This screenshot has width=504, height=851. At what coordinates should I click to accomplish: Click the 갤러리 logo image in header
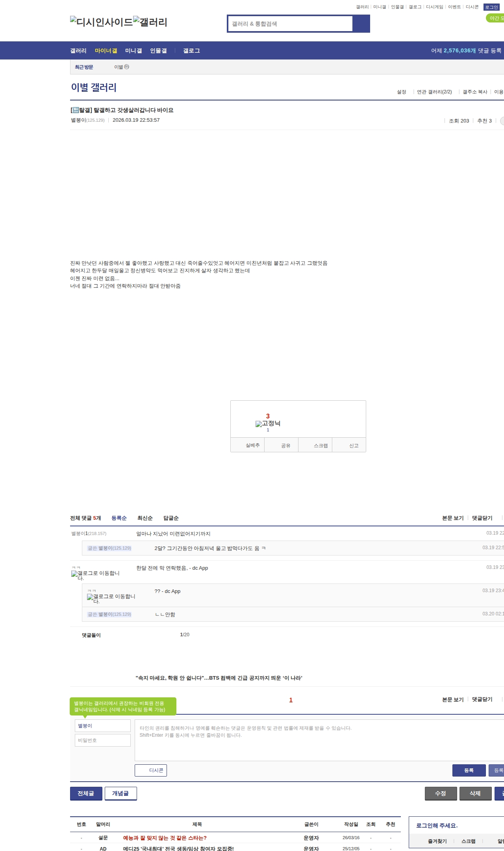click(x=150, y=22)
